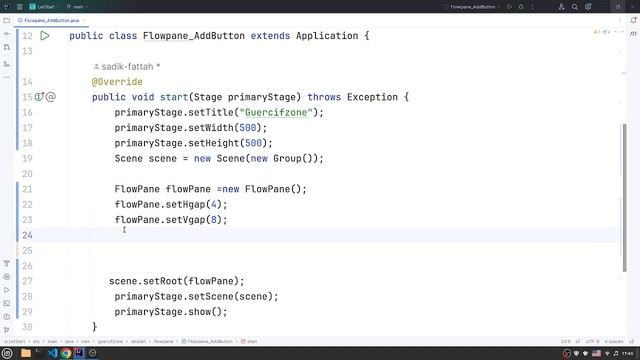Open the LetStart project dropdown
Viewport: 640px width, 360px height.
(44, 7)
